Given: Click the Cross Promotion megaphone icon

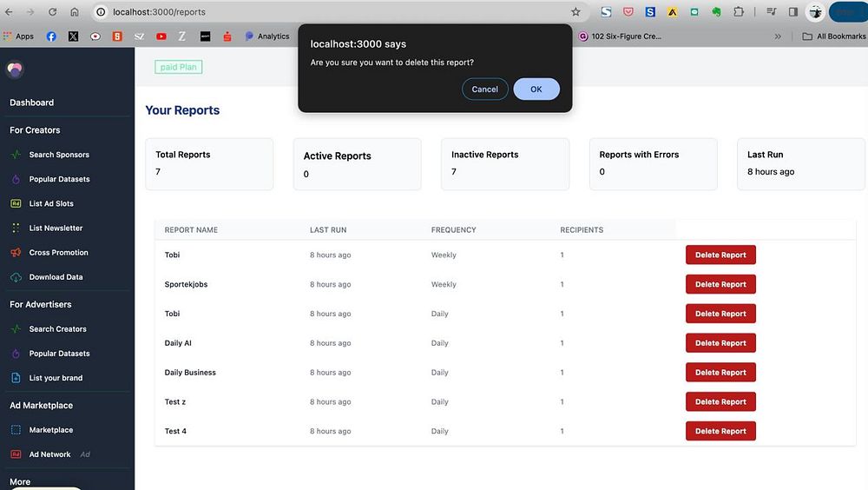Looking at the screenshot, I should (16, 252).
